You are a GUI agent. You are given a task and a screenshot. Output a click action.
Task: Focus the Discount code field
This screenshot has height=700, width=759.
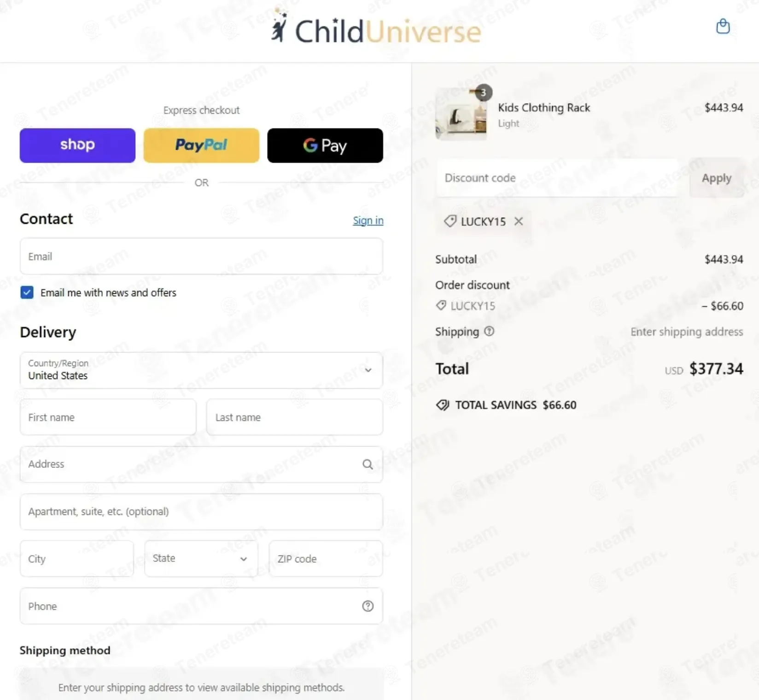(557, 178)
